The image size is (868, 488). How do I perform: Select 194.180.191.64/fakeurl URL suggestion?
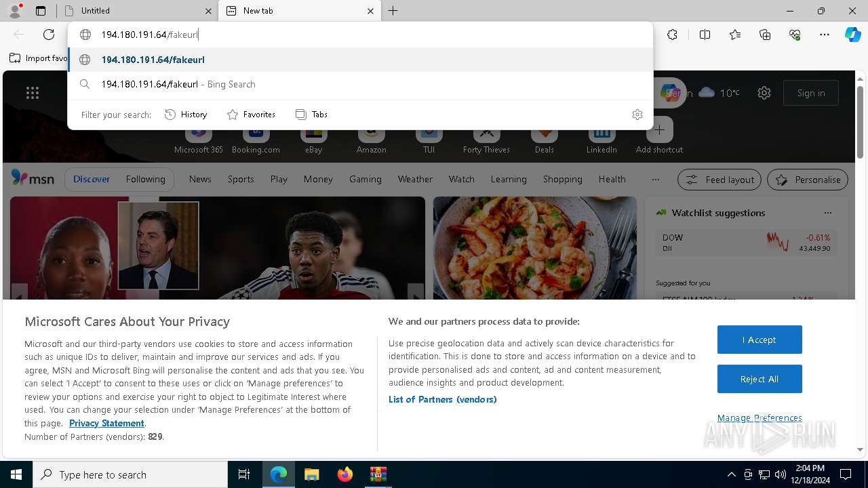[x=360, y=60]
